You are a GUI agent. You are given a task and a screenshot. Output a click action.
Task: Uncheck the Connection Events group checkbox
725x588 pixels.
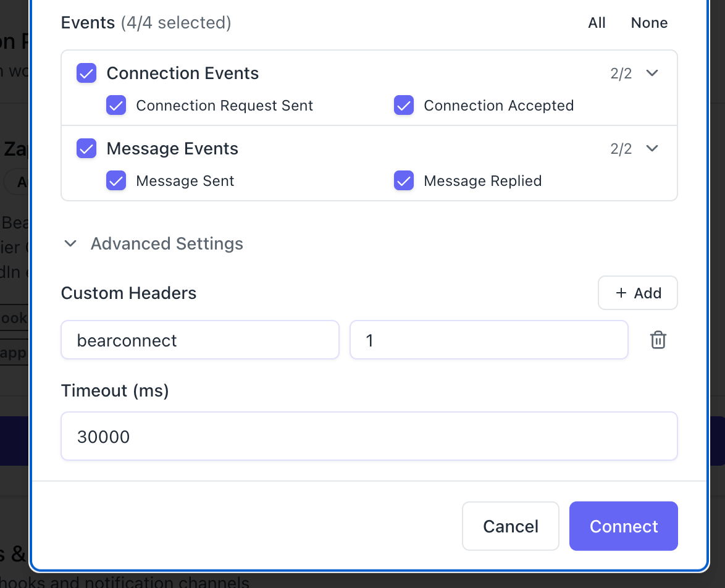coord(86,73)
